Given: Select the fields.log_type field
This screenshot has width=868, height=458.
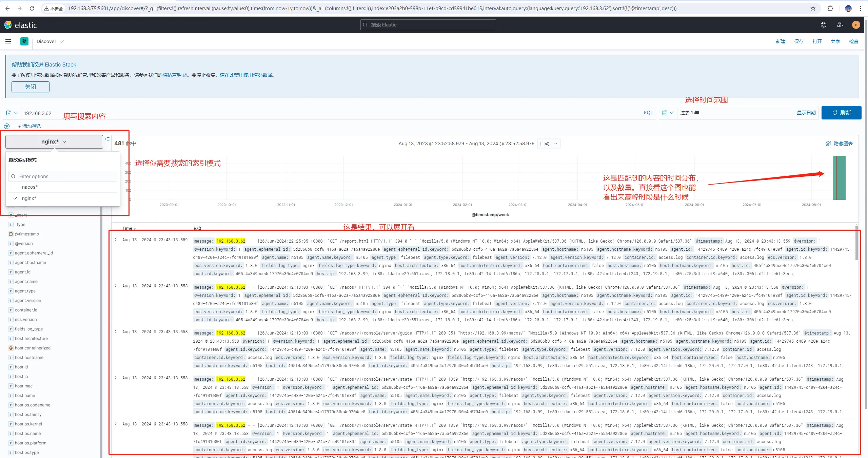Looking at the screenshot, I should [x=29, y=329].
